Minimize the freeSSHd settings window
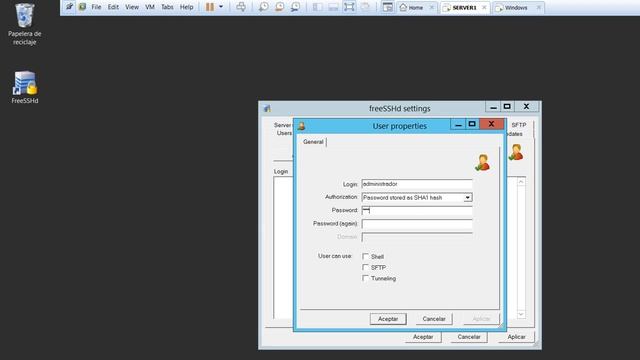Screen dimensions: 640x360 pos(493,107)
